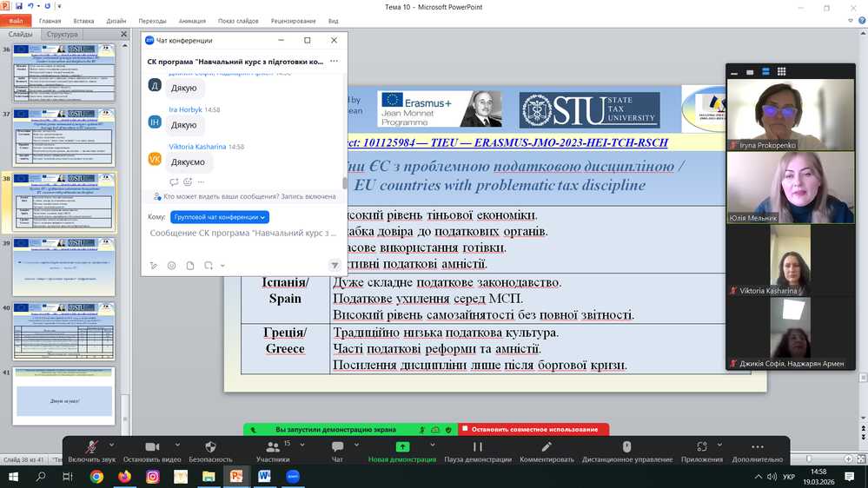Click the red Остановить совместное использование button
The image size is (868, 488).
[533, 429]
